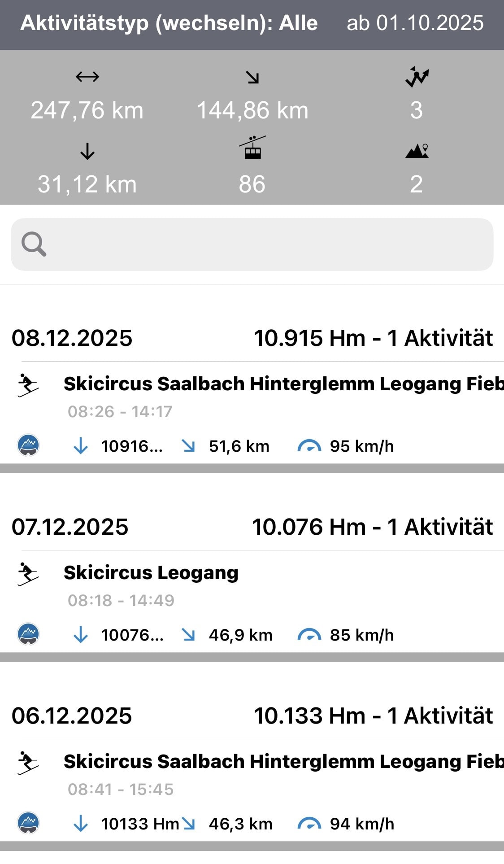Tap speedometer icon next to 94 km/h
This screenshot has width=504, height=864.
(309, 824)
